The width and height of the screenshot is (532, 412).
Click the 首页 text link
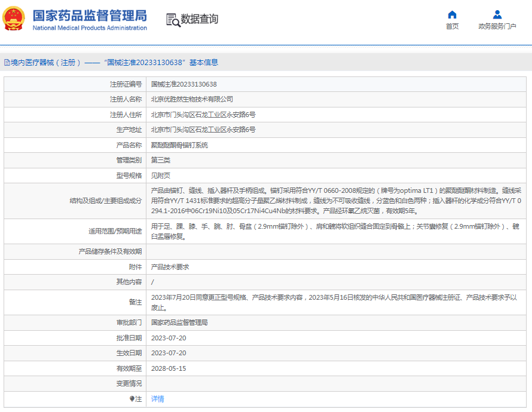click(x=452, y=26)
